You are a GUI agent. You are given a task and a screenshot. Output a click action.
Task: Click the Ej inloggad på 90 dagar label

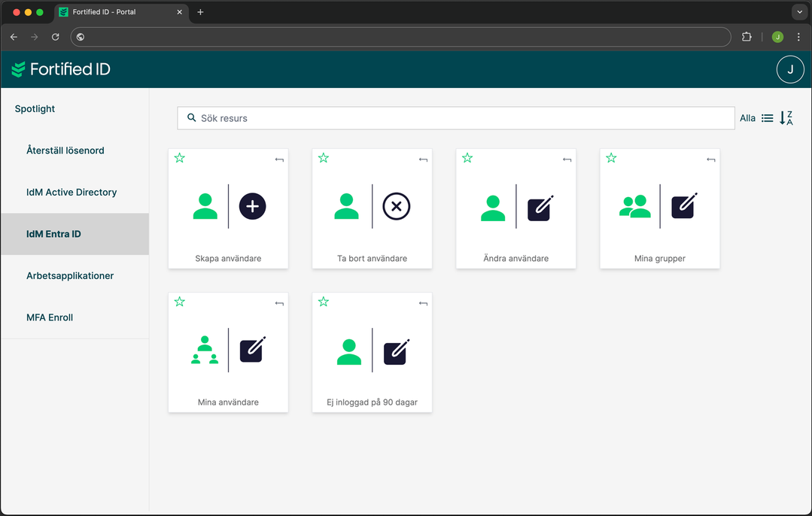pyautogui.click(x=373, y=402)
